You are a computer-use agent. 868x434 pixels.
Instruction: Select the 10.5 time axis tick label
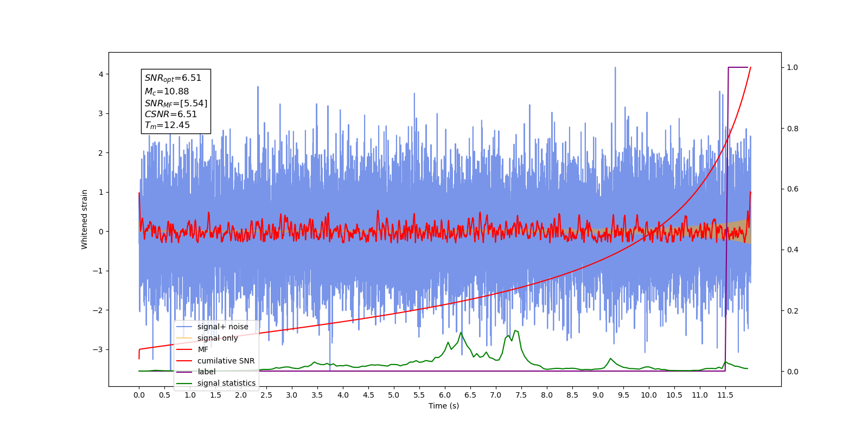point(674,395)
